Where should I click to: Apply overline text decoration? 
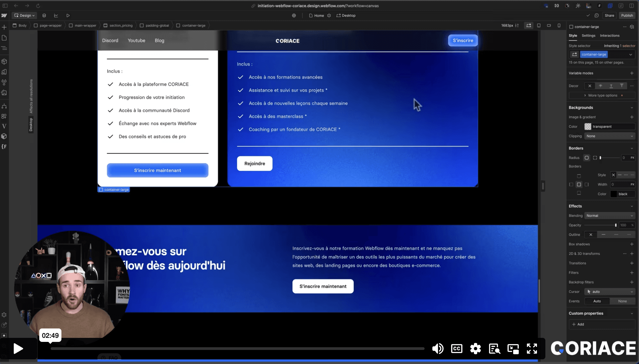tap(622, 86)
